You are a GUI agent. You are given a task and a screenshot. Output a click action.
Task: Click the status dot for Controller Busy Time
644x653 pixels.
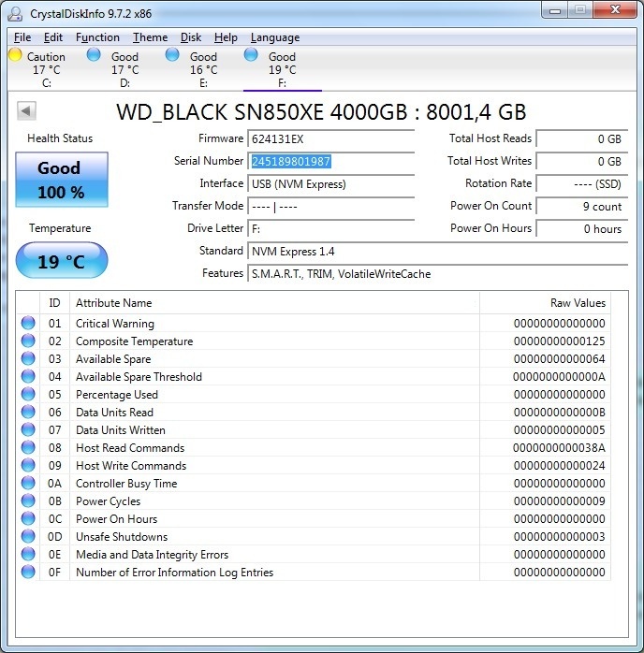tap(28, 483)
